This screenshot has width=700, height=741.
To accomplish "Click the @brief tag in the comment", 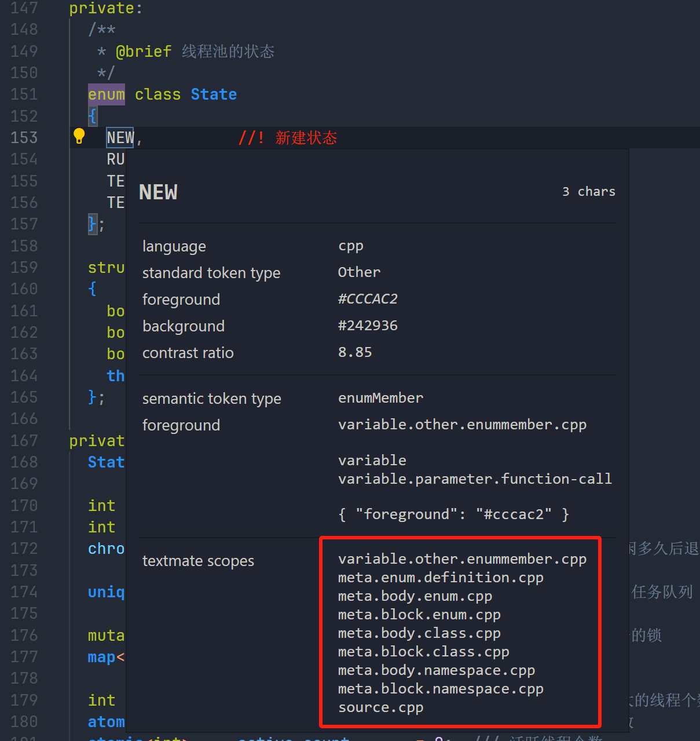I will tap(144, 52).
